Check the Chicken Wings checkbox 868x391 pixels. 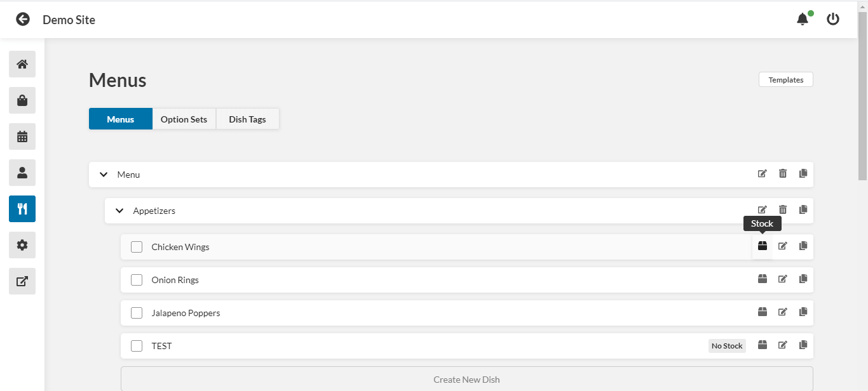pos(137,247)
